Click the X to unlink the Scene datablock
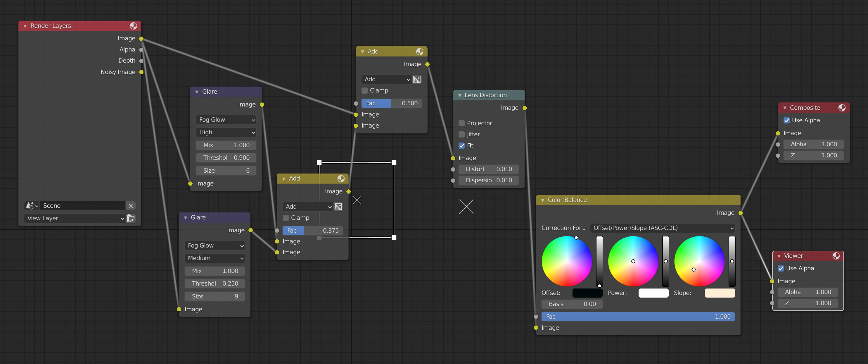Screen dimensions: 868x364 [x=131, y=206]
